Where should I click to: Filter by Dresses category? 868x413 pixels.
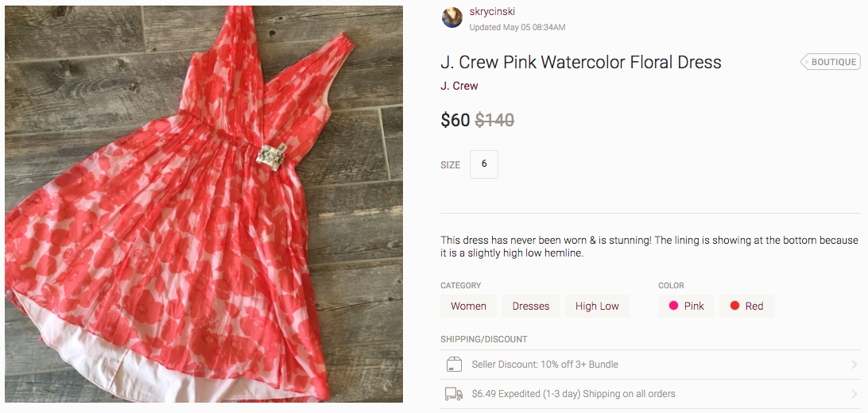[531, 306]
